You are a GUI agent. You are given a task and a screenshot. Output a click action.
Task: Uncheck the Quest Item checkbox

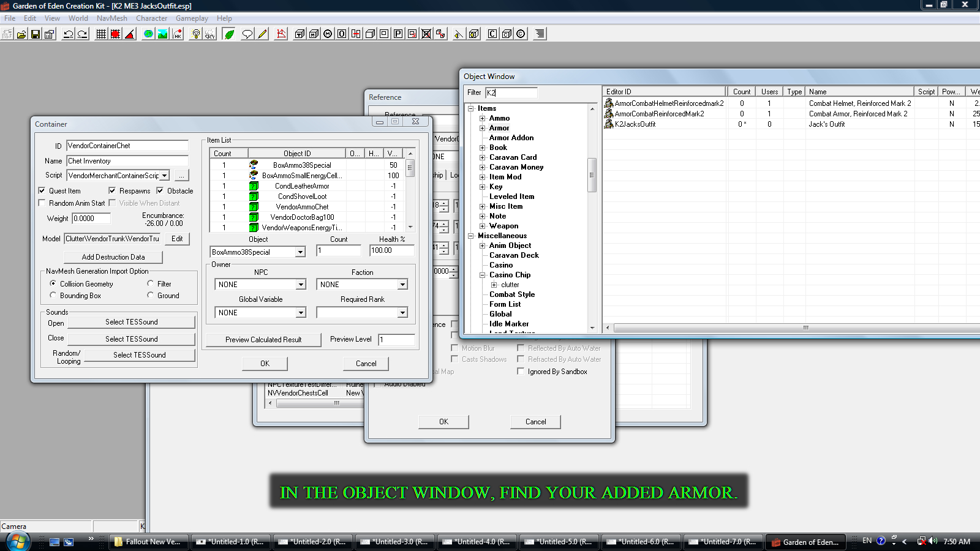coord(42,190)
